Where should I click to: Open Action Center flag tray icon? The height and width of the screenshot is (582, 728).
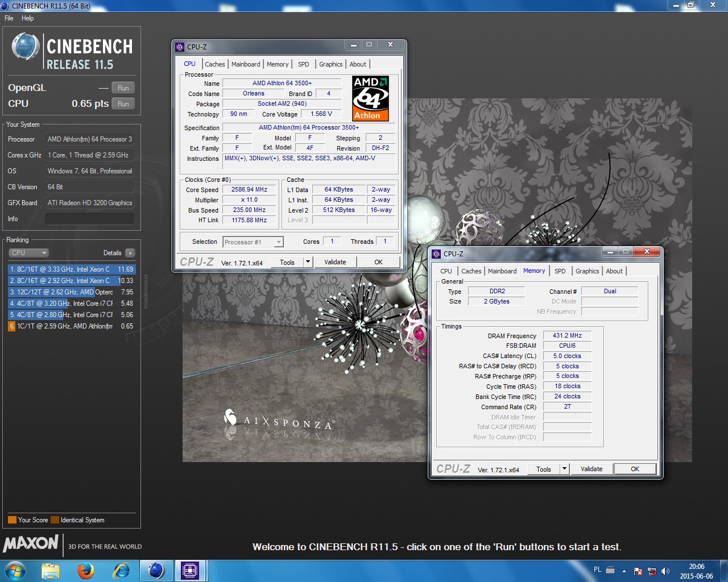[638, 571]
